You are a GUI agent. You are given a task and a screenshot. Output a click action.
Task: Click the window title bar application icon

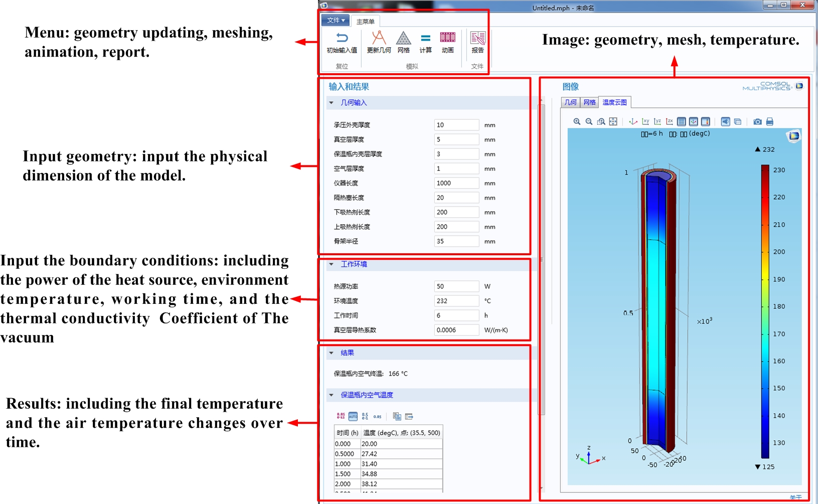tap(324, 5)
